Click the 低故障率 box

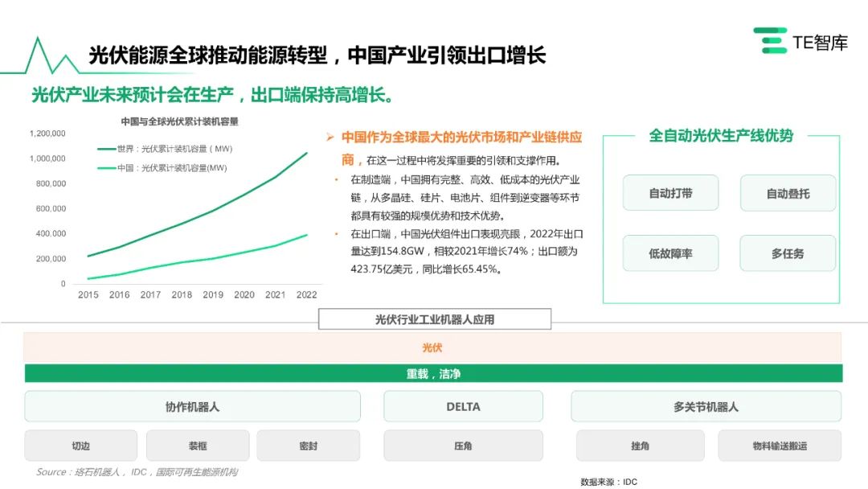coord(670,253)
